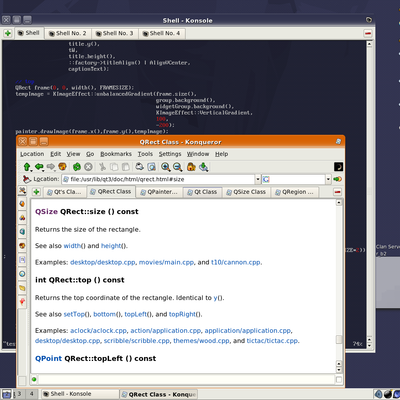Click the Print icon in Konqueror toolbar
Image resolution: width=400 pixels, height=400 pixels.
pyautogui.click(x=139, y=167)
